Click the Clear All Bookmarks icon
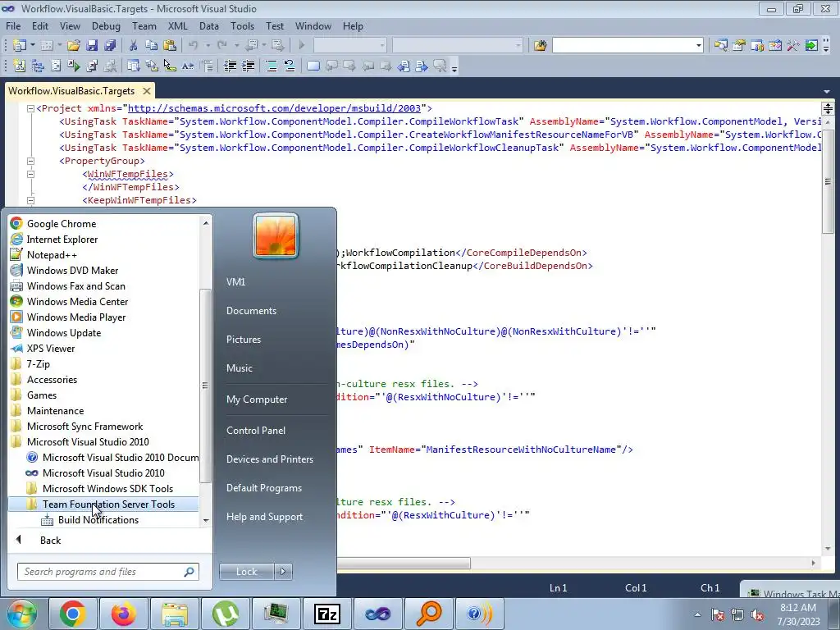The width and height of the screenshot is (840, 630). pyautogui.click(x=440, y=66)
